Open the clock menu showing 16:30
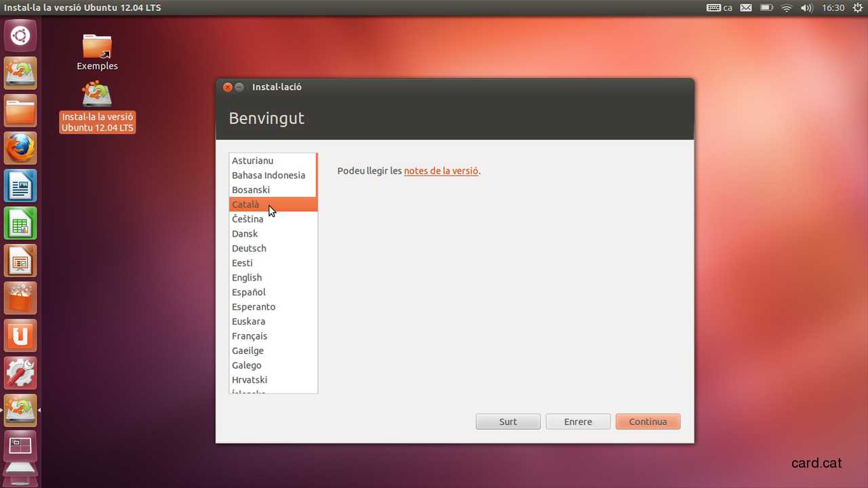This screenshot has height=488, width=868. click(x=833, y=8)
